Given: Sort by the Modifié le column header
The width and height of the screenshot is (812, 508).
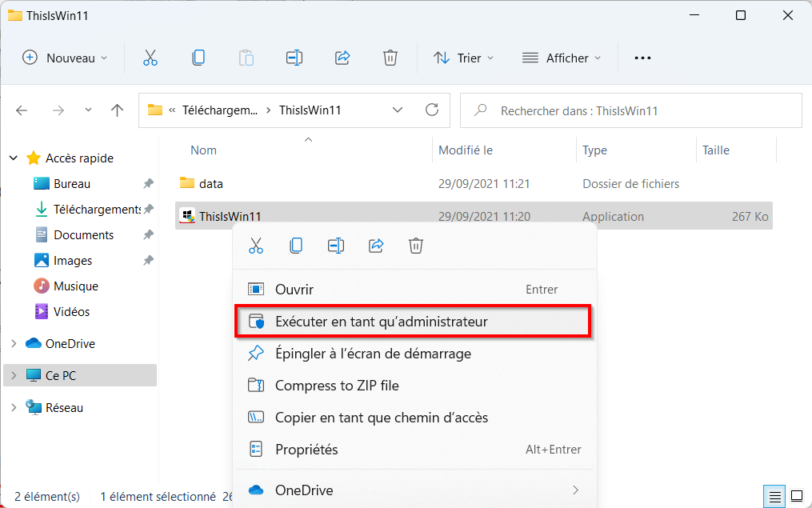Looking at the screenshot, I should click(465, 150).
